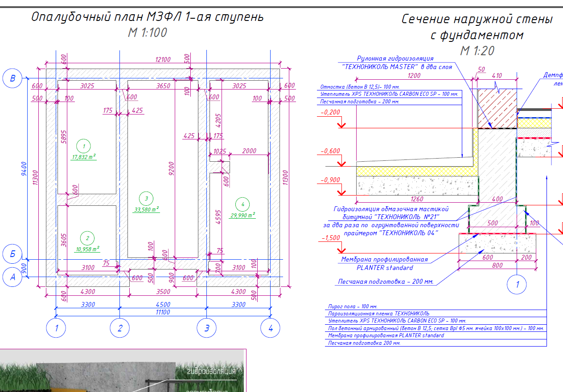Click the vertical dimension '5895'
The width and height of the screenshot is (563, 392).
[64, 137]
